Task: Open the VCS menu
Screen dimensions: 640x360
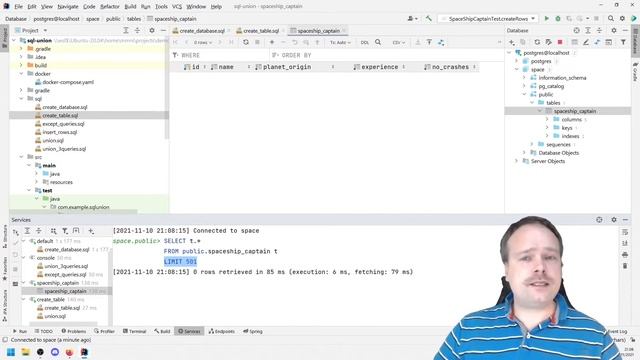Action: click(x=177, y=7)
